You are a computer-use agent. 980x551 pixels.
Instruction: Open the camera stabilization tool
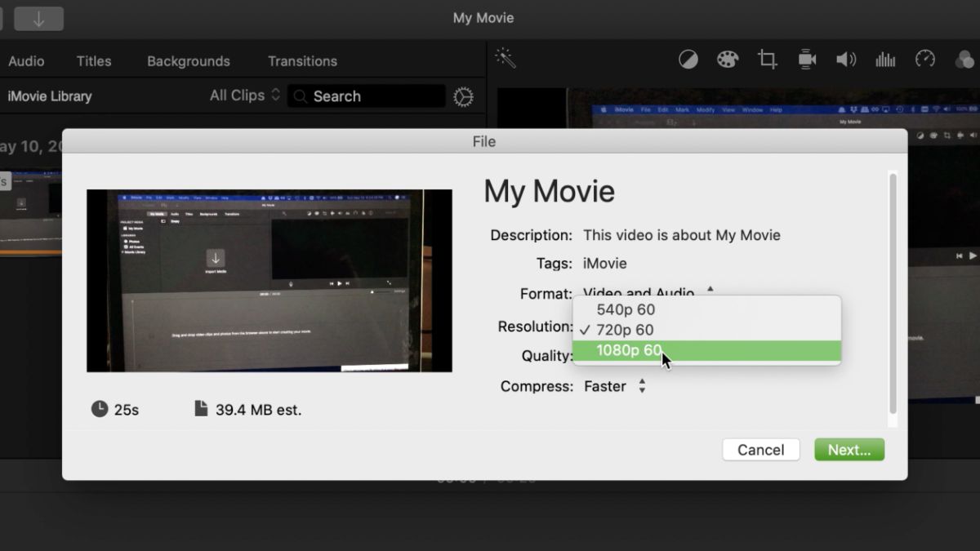click(807, 60)
